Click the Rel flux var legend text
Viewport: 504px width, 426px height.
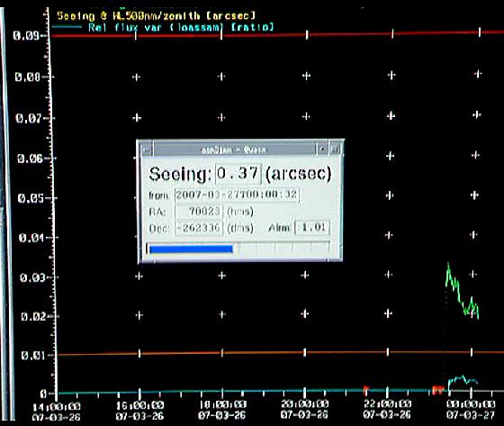(181, 27)
